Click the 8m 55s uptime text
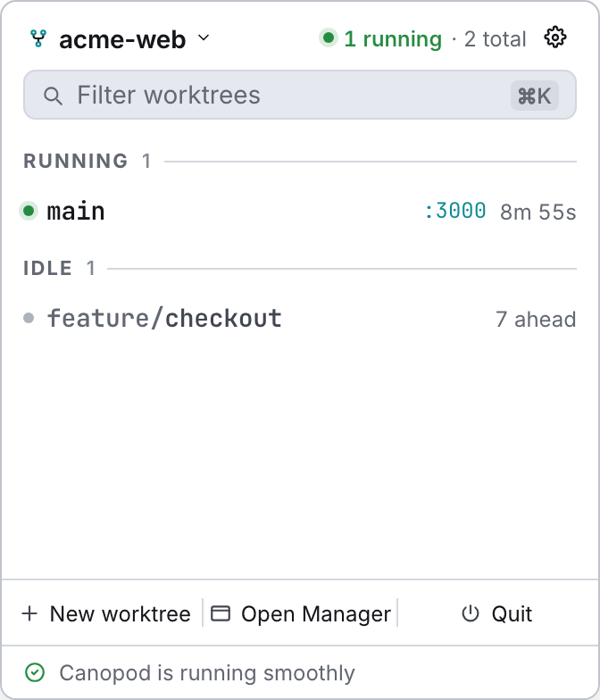The width and height of the screenshot is (600, 700). pos(537,212)
